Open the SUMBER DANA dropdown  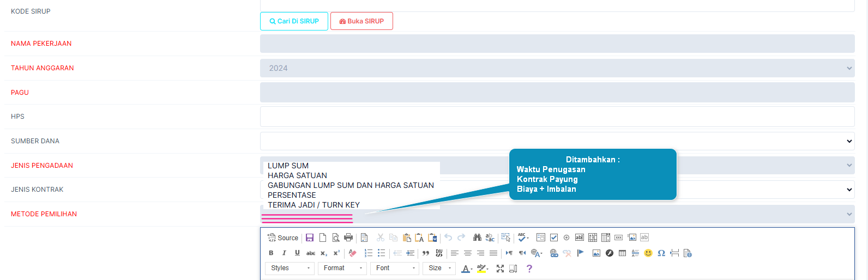(x=557, y=141)
